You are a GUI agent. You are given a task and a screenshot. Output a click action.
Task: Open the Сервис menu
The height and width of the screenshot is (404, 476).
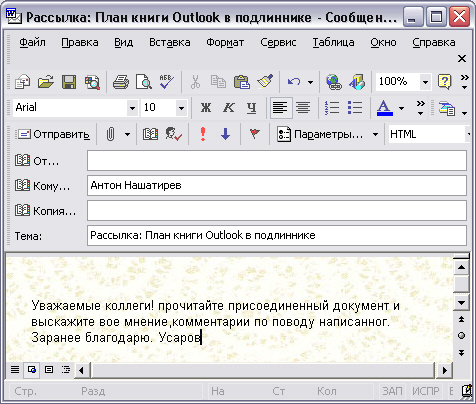278,43
